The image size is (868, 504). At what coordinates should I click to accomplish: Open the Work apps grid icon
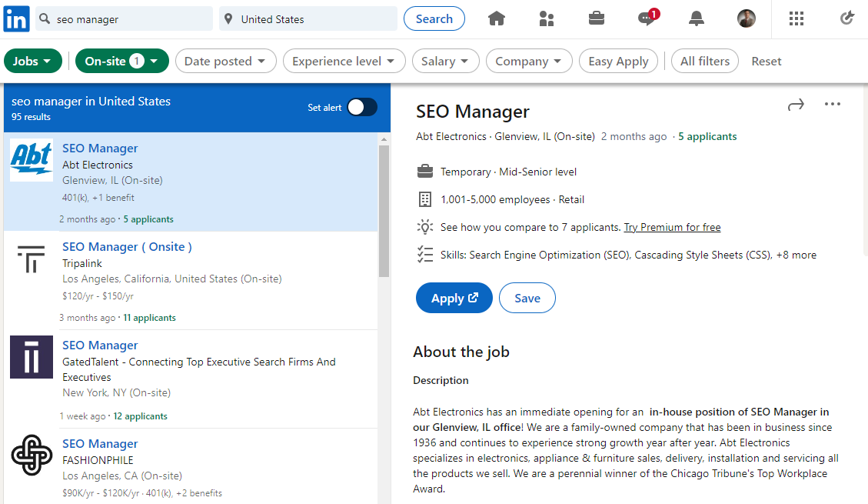[x=796, y=18]
